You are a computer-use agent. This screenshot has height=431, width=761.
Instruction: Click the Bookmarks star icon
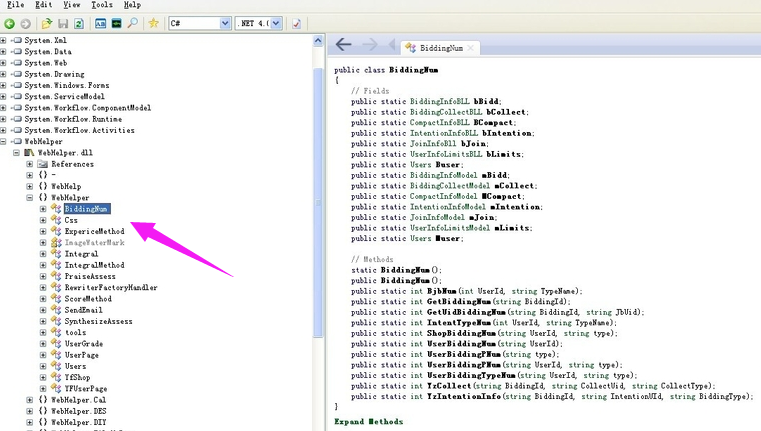153,22
